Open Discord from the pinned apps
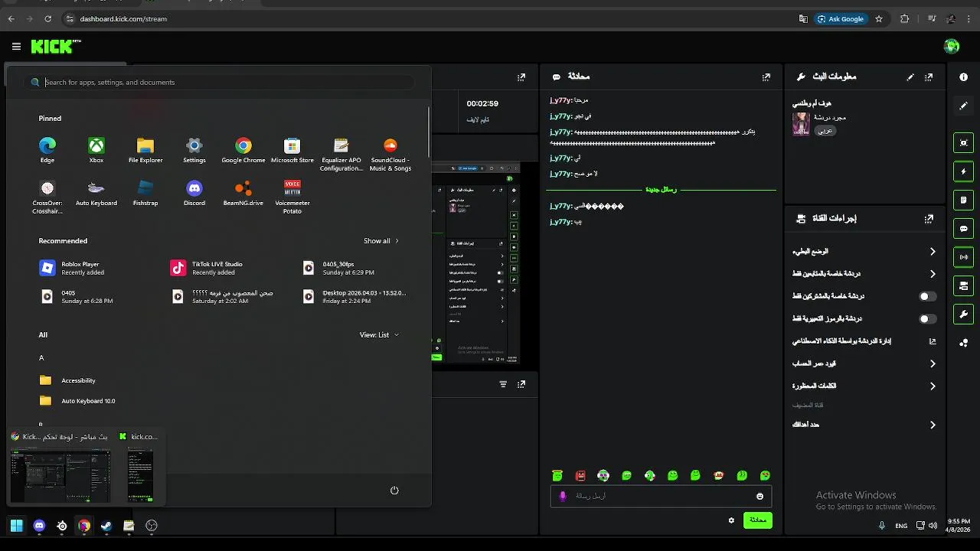This screenshot has width=980, height=551. [x=194, y=193]
